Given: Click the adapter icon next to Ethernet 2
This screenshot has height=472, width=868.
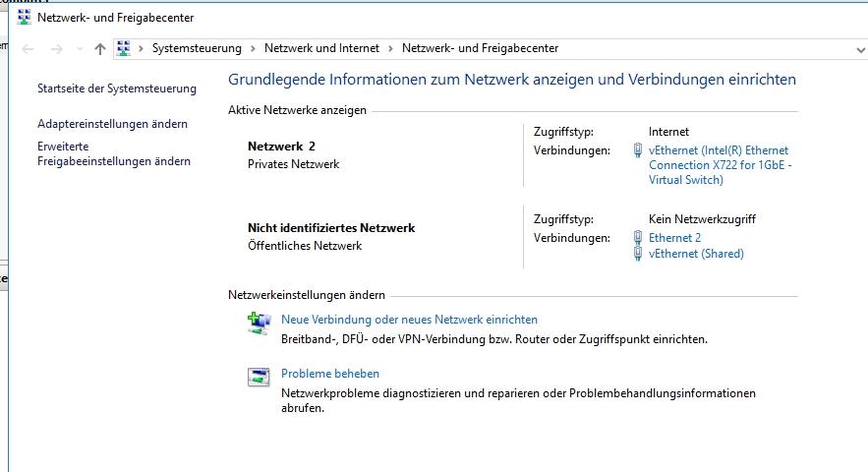Looking at the screenshot, I should [x=638, y=238].
